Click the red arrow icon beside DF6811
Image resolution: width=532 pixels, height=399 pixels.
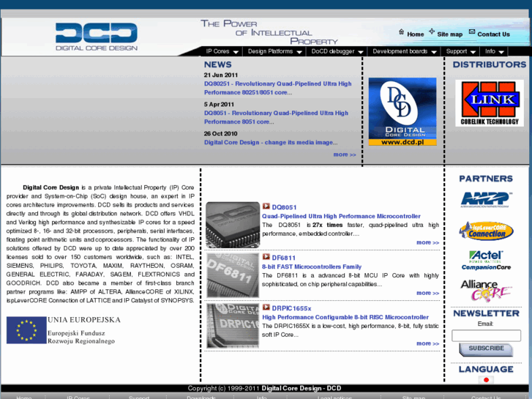click(x=266, y=257)
